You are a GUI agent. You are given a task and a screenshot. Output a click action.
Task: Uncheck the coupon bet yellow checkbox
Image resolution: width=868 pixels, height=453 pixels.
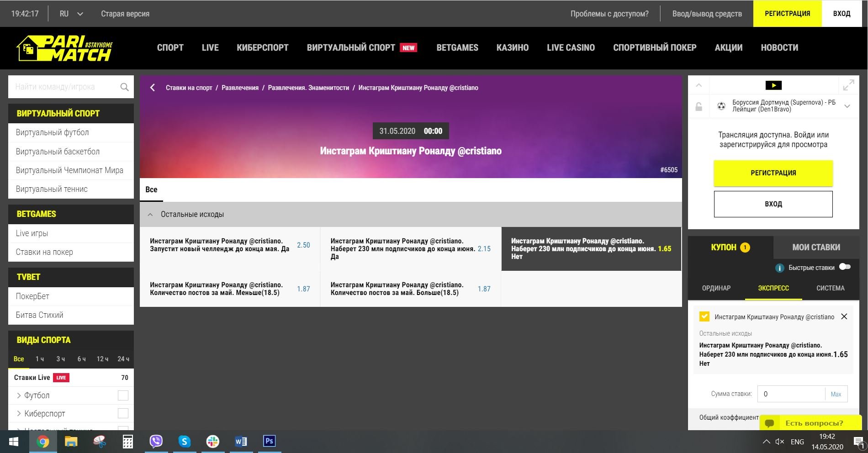click(x=704, y=316)
